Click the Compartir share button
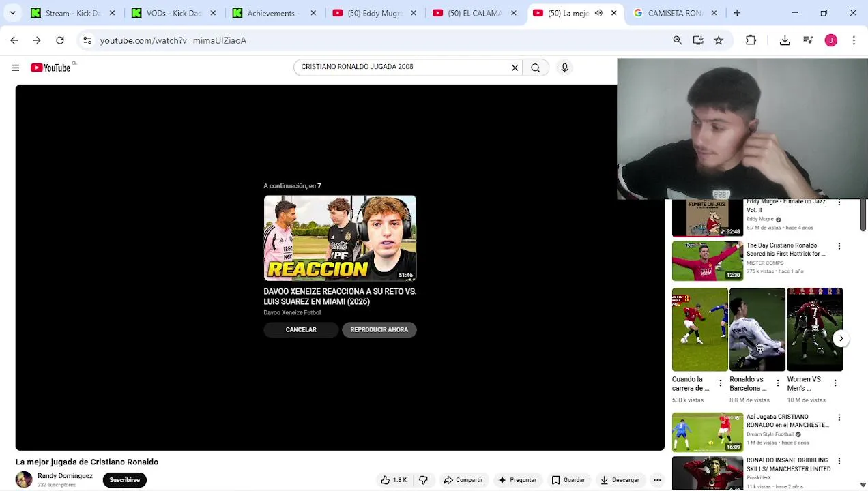Viewport: 868px width, 491px height. [463, 480]
